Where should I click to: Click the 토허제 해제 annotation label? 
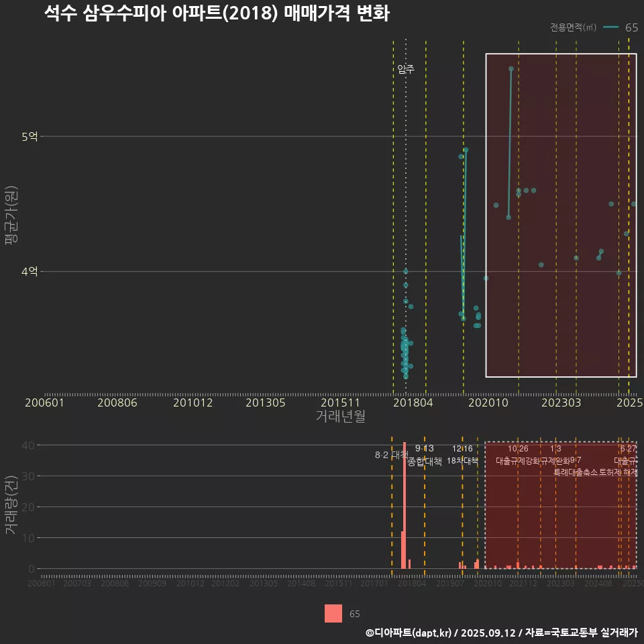619,472
